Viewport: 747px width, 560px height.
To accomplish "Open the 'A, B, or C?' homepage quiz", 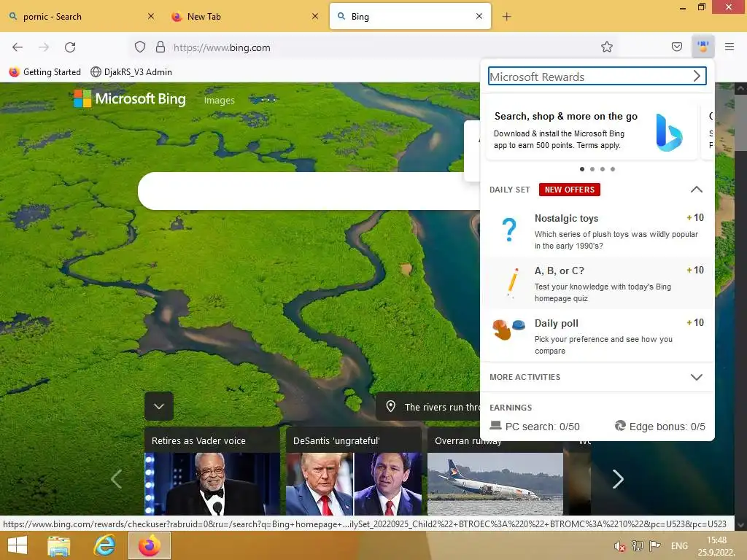I will (597, 284).
